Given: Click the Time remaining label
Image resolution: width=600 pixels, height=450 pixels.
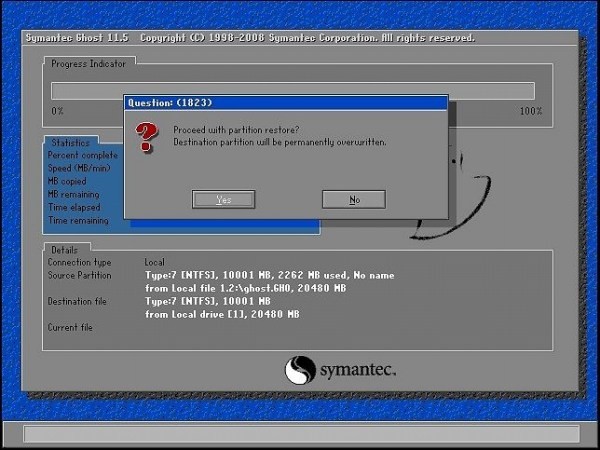Looking at the screenshot, I should pyautogui.click(x=78, y=220).
